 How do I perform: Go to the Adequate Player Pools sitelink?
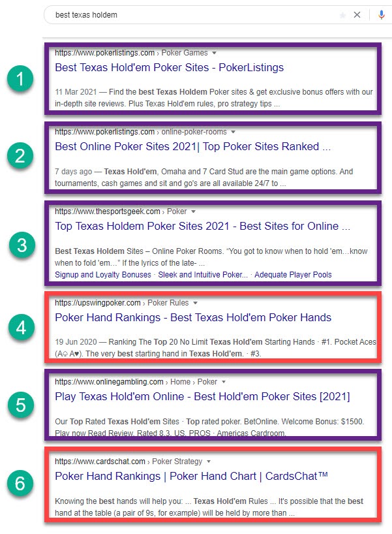293,275
